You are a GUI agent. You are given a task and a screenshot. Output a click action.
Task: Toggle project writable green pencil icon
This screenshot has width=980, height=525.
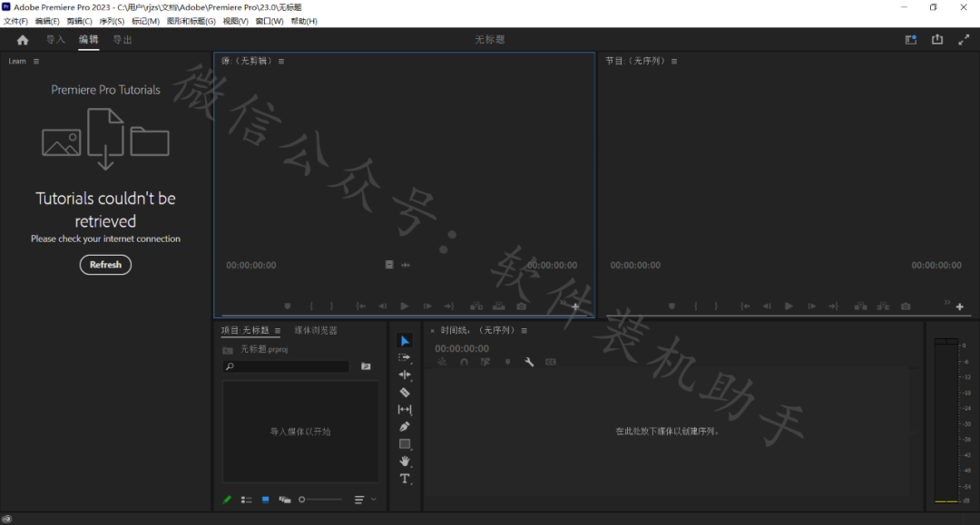pos(228,500)
